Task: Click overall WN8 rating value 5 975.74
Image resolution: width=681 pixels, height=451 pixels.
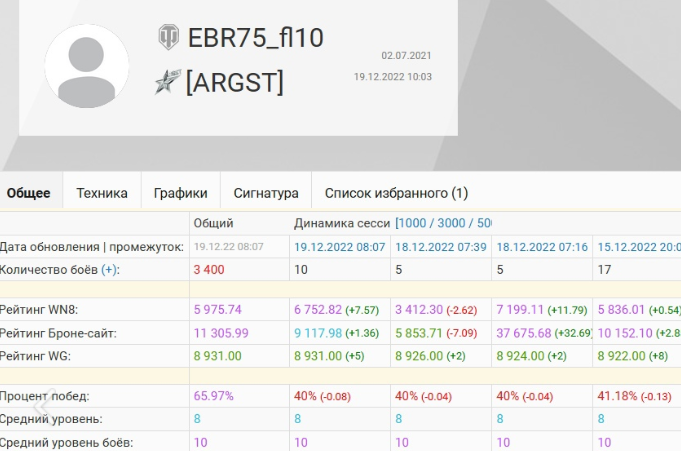Action: tap(218, 310)
